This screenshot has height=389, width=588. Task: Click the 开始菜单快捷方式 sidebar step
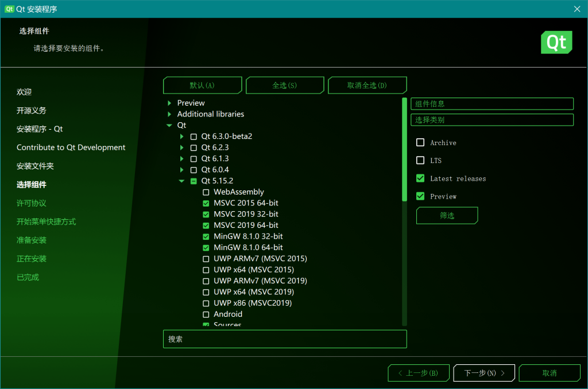pos(46,221)
